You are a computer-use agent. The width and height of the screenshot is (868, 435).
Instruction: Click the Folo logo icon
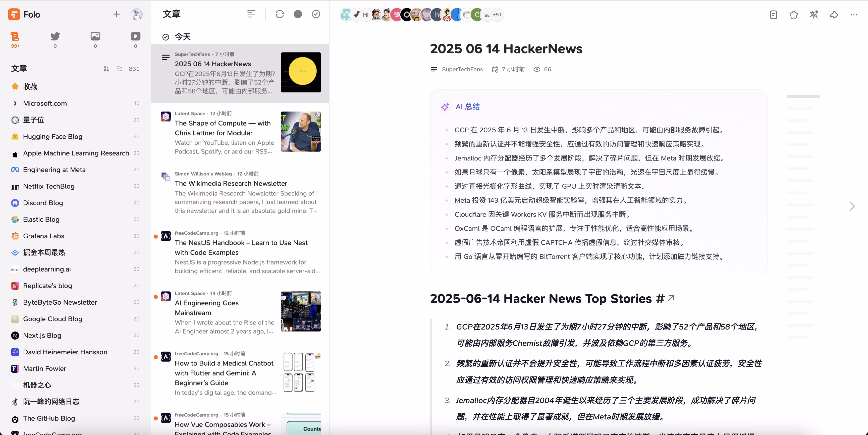14,15
